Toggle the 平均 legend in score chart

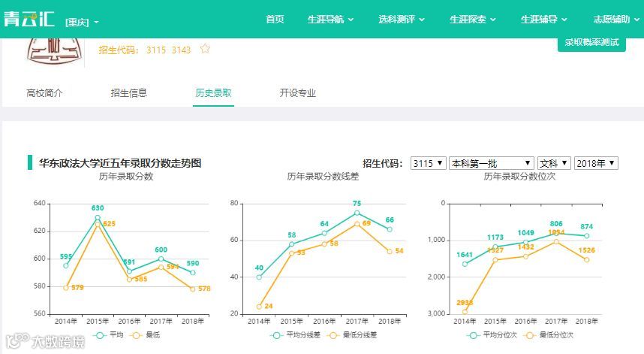(x=108, y=335)
